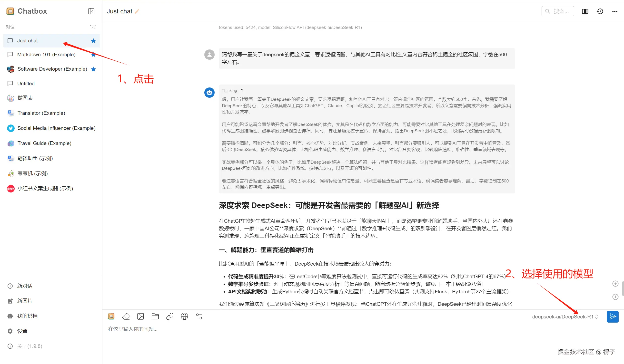This screenshot has width=624, height=364.
Task: Open the conversation history clock icon
Action: pyautogui.click(x=600, y=11)
